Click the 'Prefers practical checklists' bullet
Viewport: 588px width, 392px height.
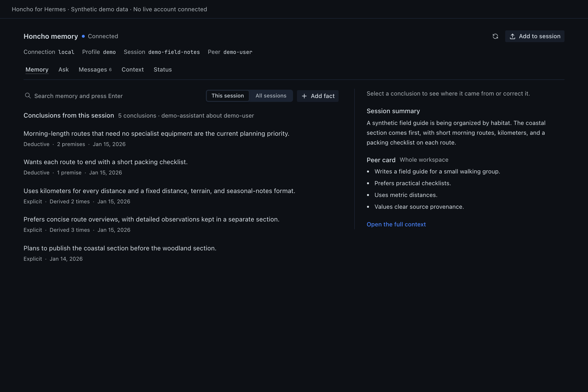413,183
